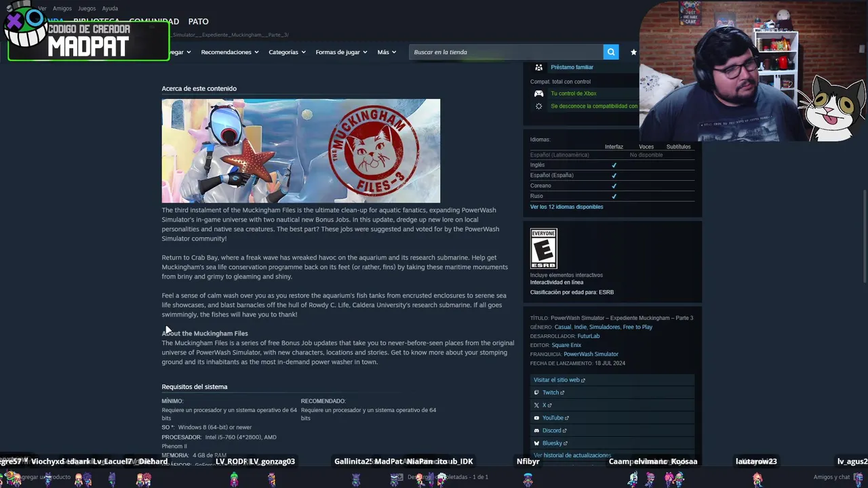Open the Simuladores genre link

pyautogui.click(x=604, y=327)
